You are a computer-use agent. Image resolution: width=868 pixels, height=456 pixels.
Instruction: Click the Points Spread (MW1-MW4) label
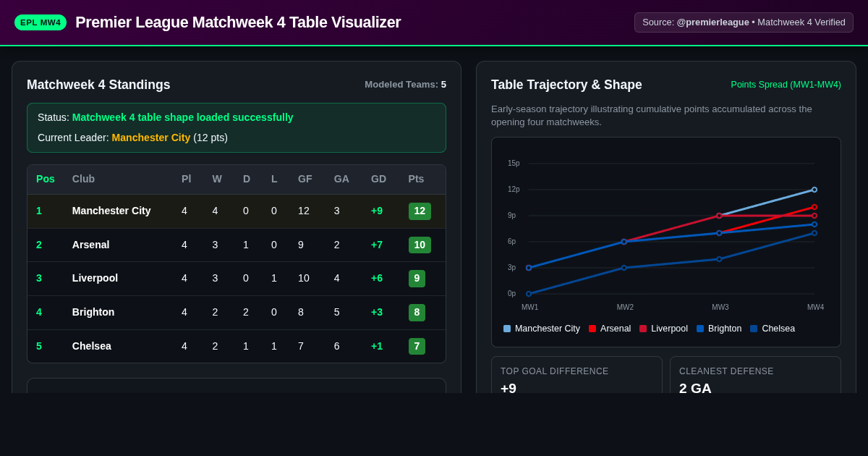(786, 85)
